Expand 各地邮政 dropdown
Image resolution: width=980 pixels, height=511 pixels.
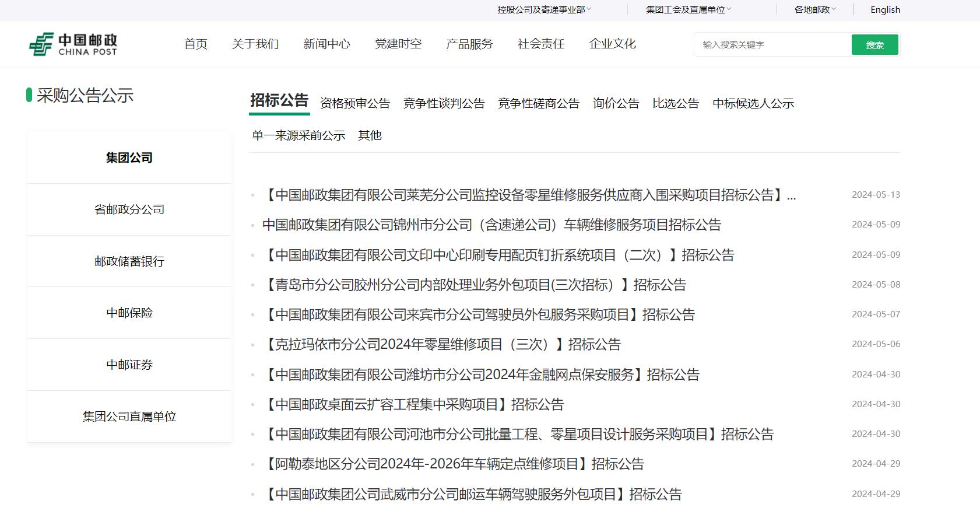click(815, 9)
